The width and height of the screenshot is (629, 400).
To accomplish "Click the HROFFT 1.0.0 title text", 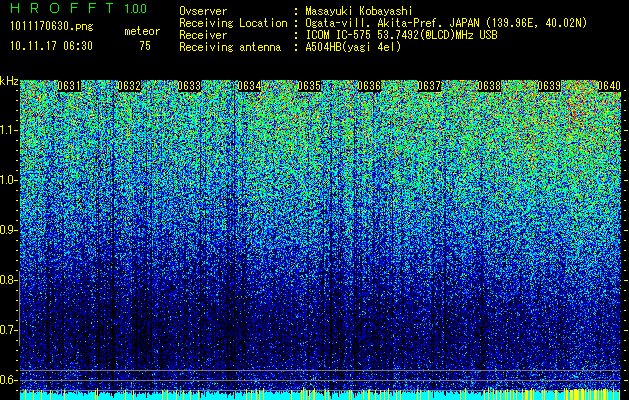I will [79, 8].
